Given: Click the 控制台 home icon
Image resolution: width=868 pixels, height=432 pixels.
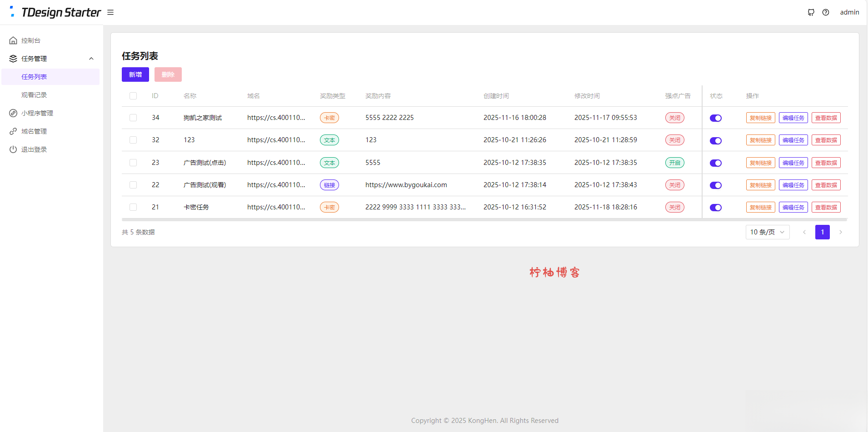Looking at the screenshot, I should pyautogui.click(x=13, y=40).
